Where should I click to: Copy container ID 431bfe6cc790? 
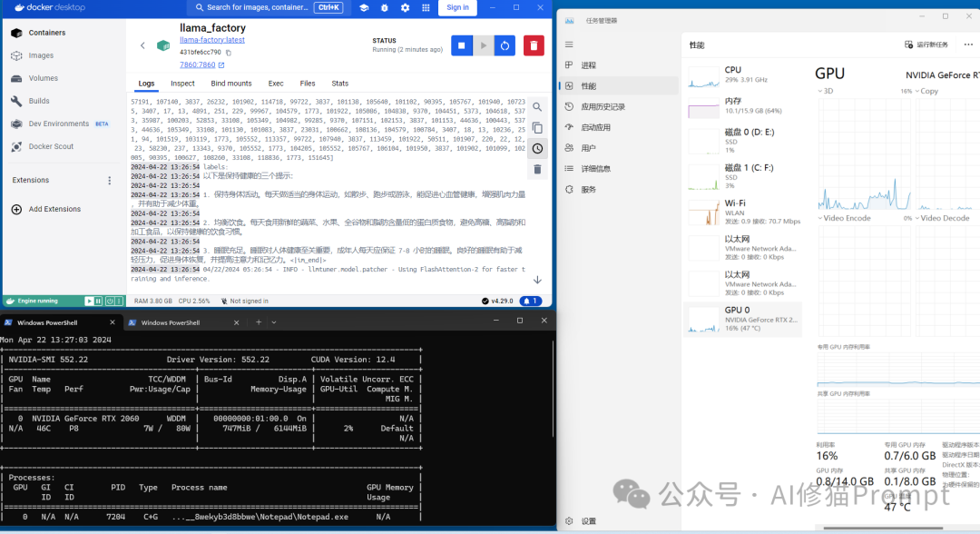click(x=229, y=53)
